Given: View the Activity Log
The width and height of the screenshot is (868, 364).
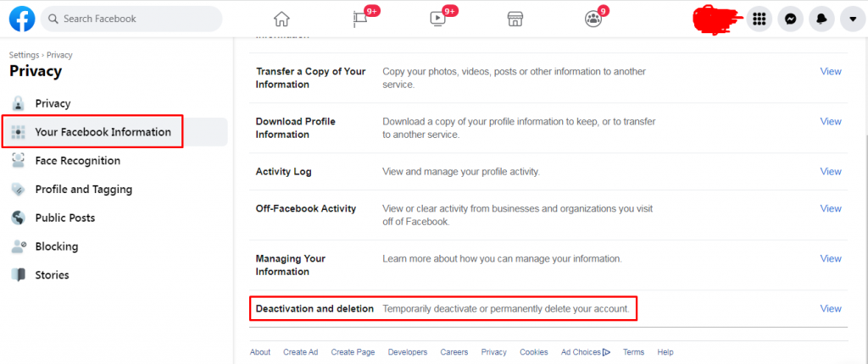Looking at the screenshot, I should (831, 172).
